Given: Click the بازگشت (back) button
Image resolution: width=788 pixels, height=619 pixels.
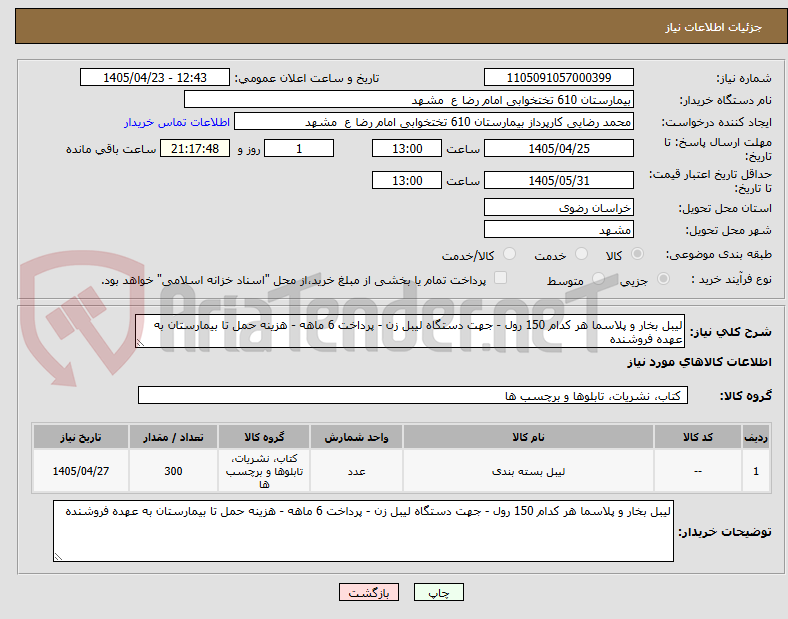Looking at the screenshot, I should click(x=369, y=592).
